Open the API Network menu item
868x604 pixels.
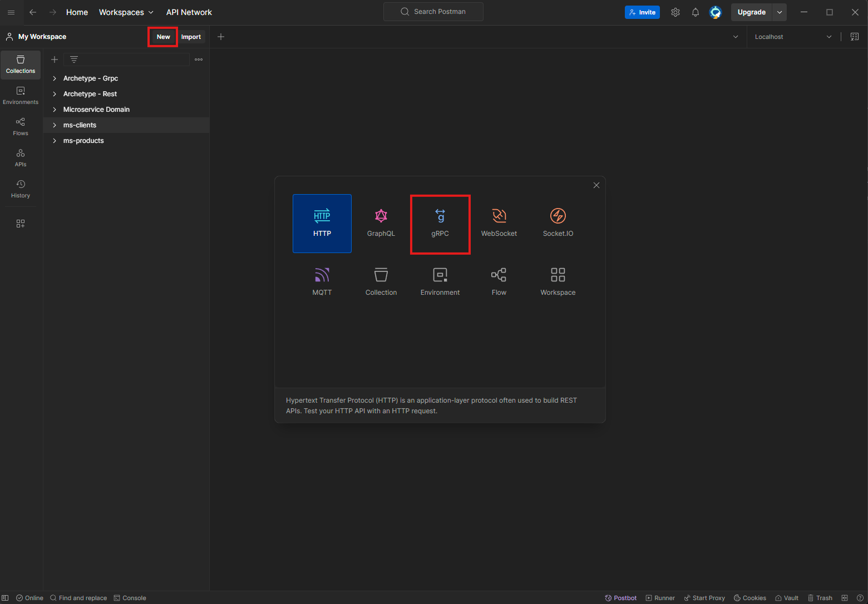pos(189,12)
